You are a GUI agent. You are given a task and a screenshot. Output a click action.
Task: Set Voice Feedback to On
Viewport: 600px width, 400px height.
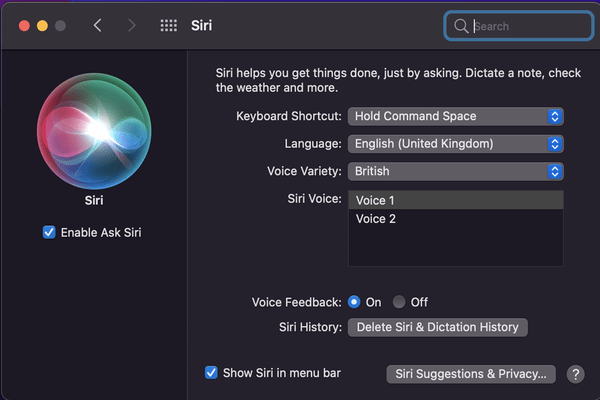(x=354, y=302)
